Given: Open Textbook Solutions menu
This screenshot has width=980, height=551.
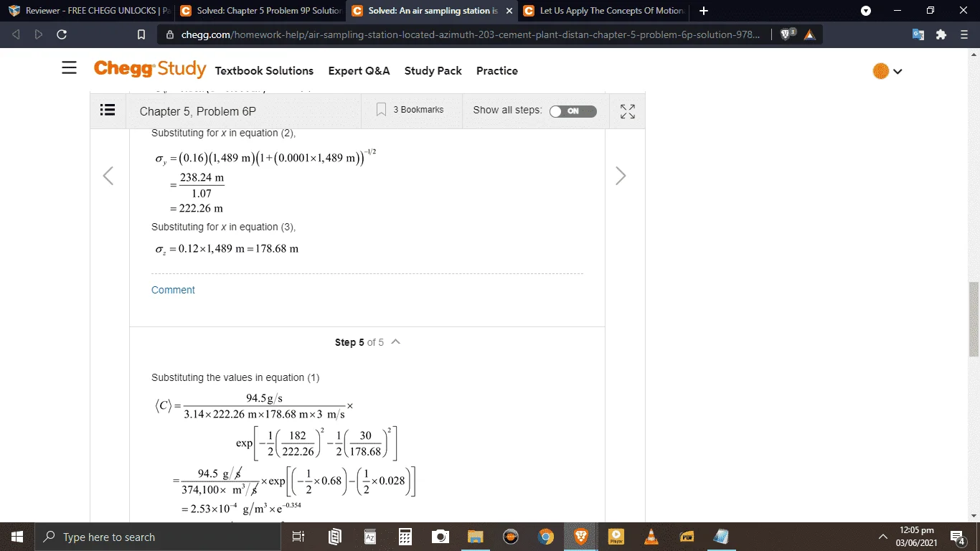Looking at the screenshot, I should (264, 70).
